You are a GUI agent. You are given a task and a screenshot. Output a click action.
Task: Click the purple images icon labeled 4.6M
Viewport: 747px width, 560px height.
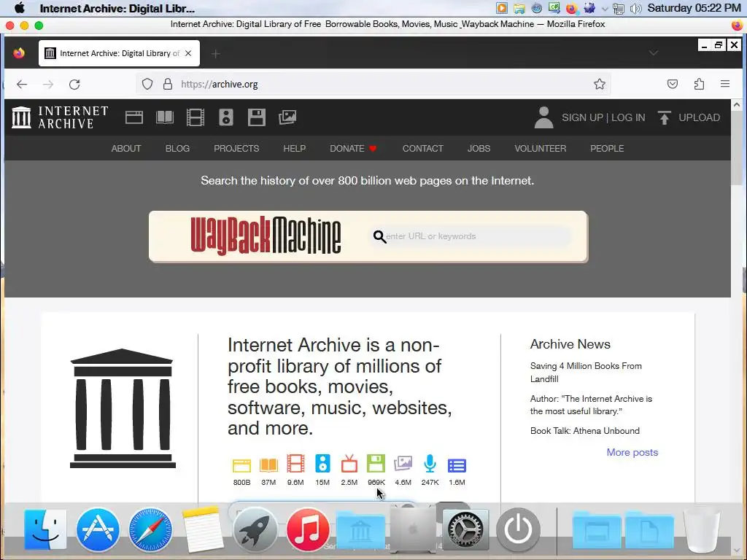click(x=403, y=464)
